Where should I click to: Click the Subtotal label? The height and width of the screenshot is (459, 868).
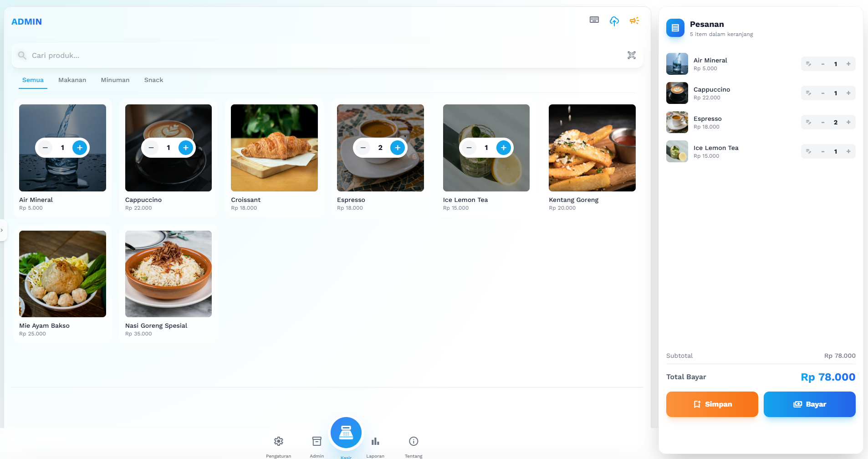[x=679, y=356]
